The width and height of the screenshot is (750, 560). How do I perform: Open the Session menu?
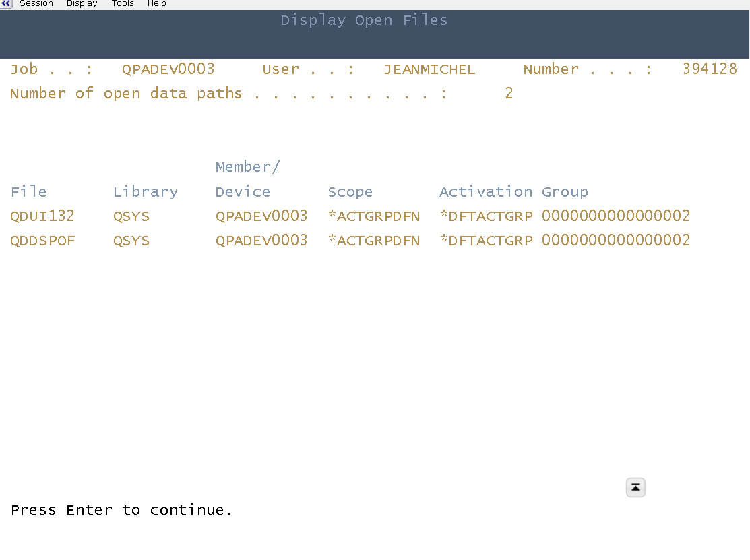click(36, 3)
